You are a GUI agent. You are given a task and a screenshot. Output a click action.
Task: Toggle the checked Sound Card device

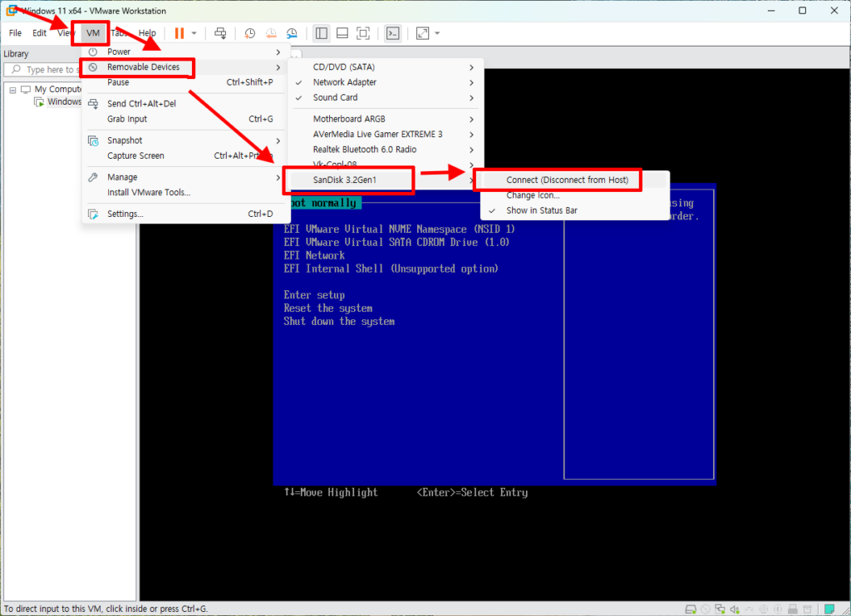(x=386, y=98)
